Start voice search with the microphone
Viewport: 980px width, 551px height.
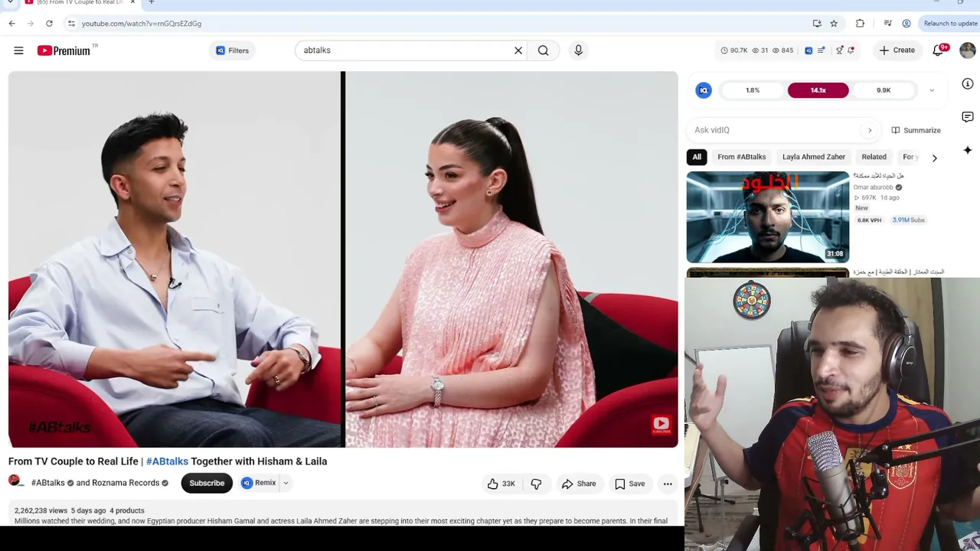click(578, 51)
